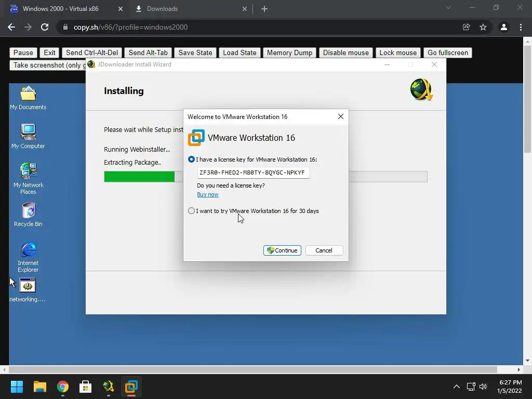
Task: Open JDownloader taskbar icon
Action: click(x=108, y=387)
